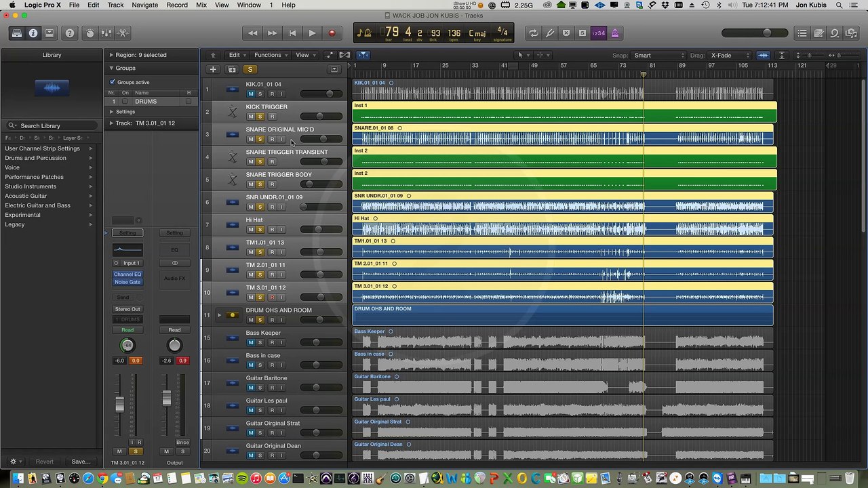This screenshot has height=488, width=868.
Task: Go to beginning of project
Action: click(x=292, y=33)
